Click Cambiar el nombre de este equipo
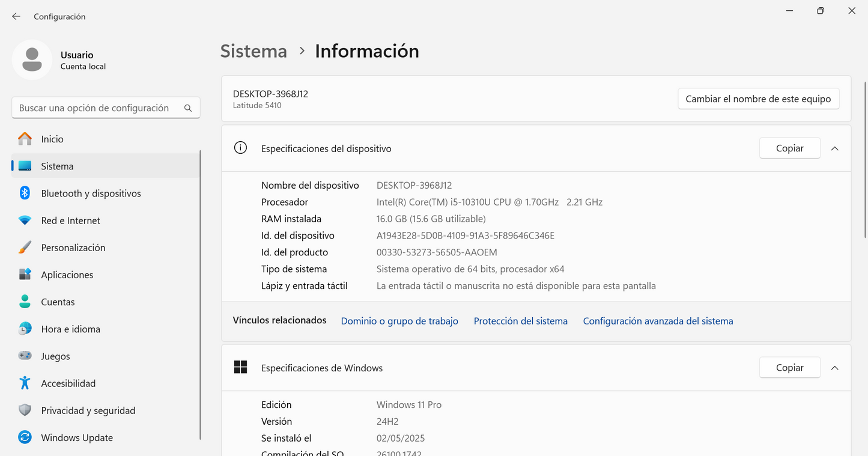868x456 pixels. 758,99
